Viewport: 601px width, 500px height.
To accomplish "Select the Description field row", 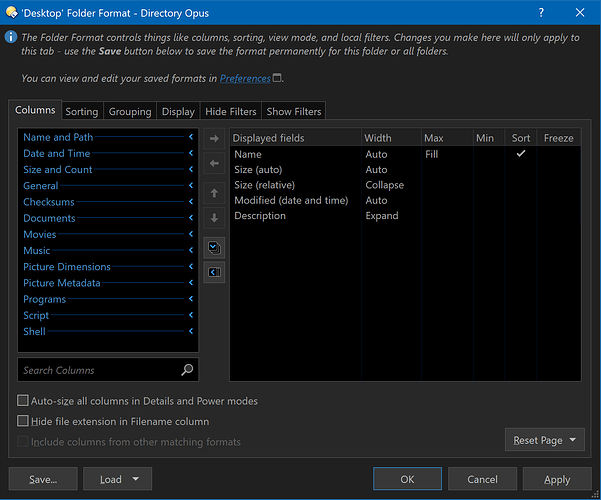I will pyautogui.click(x=405, y=215).
